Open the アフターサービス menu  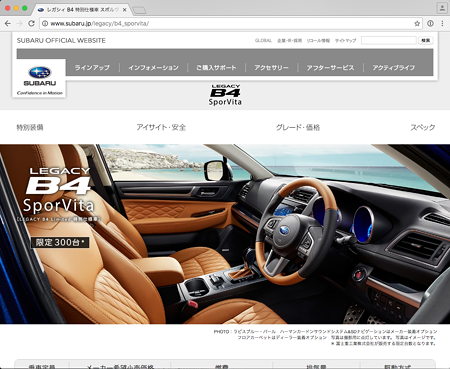[330, 68]
